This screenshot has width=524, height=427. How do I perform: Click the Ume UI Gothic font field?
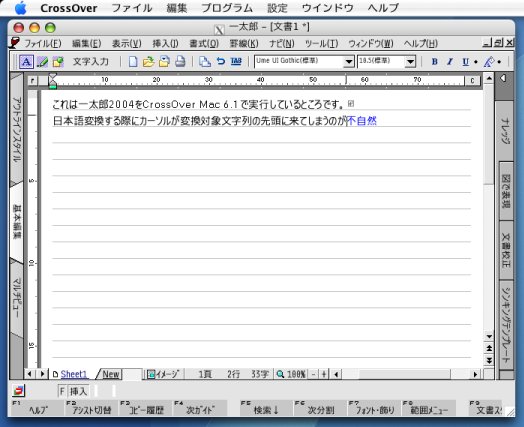(299, 61)
